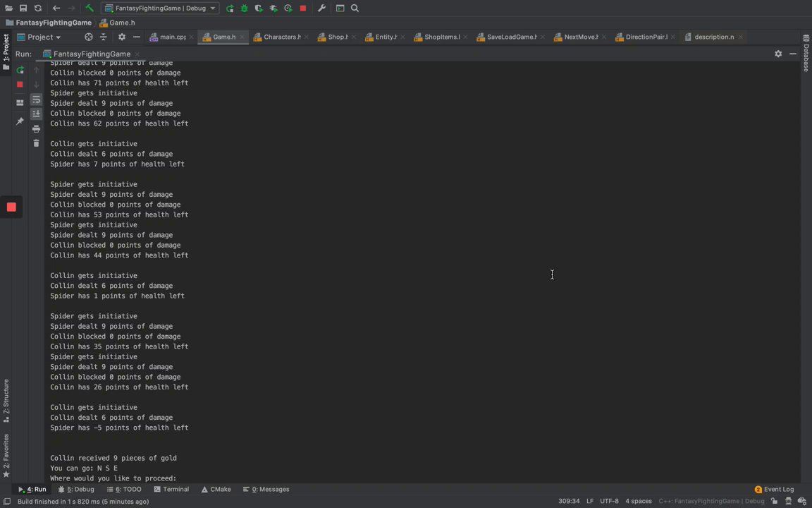Toggle the Z: Structure side tab
812x508 pixels.
(6, 401)
